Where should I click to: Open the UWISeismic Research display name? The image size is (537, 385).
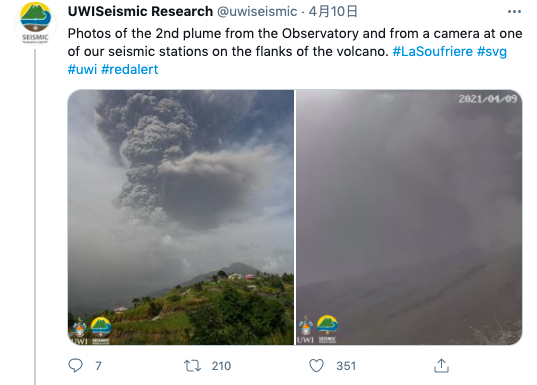[x=140, y=11]
